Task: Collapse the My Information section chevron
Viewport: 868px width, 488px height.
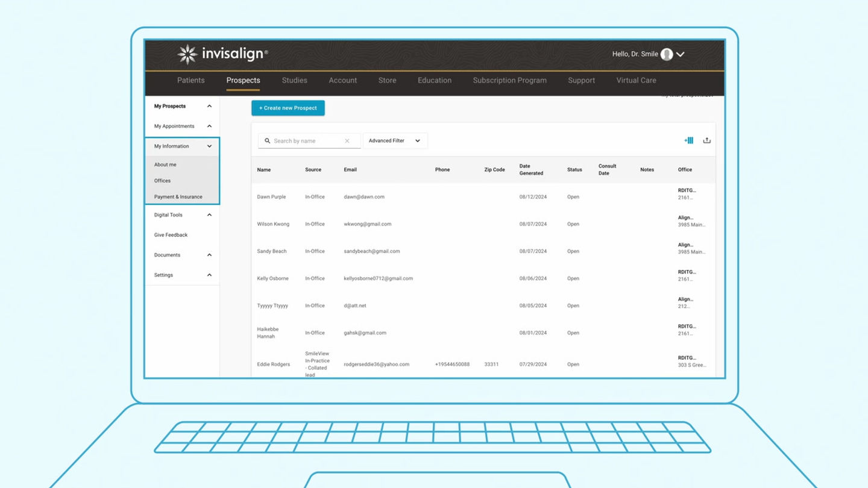Action: click(209, 146)
